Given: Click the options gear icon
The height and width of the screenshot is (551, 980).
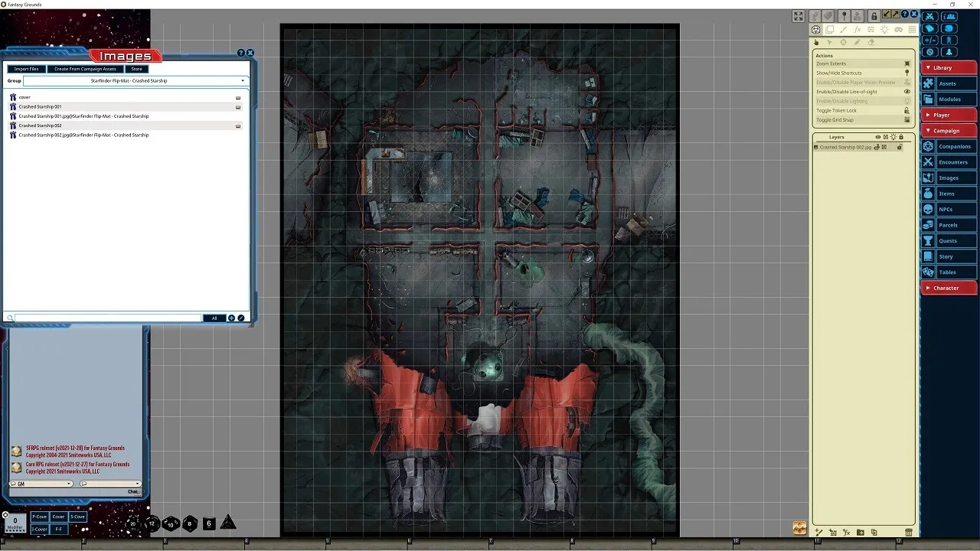Looking at the screenshot, I should pyautogui.click(x=929, y=52).
